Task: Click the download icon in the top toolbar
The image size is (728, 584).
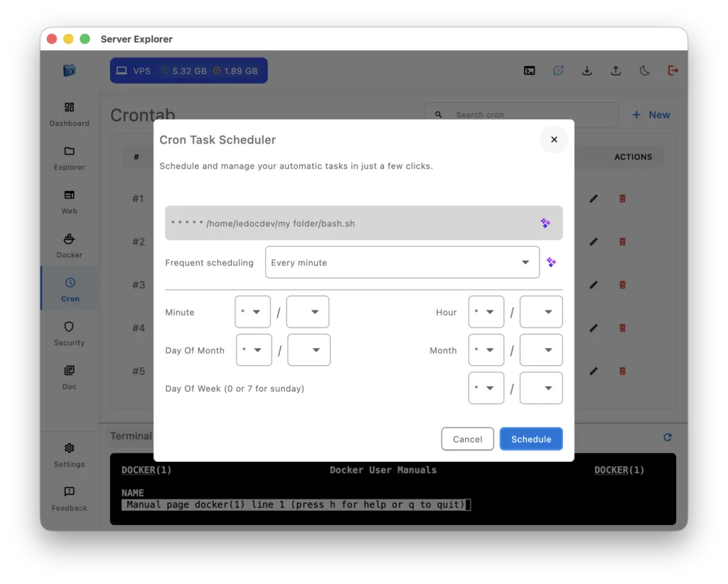Action: (587, 70)
